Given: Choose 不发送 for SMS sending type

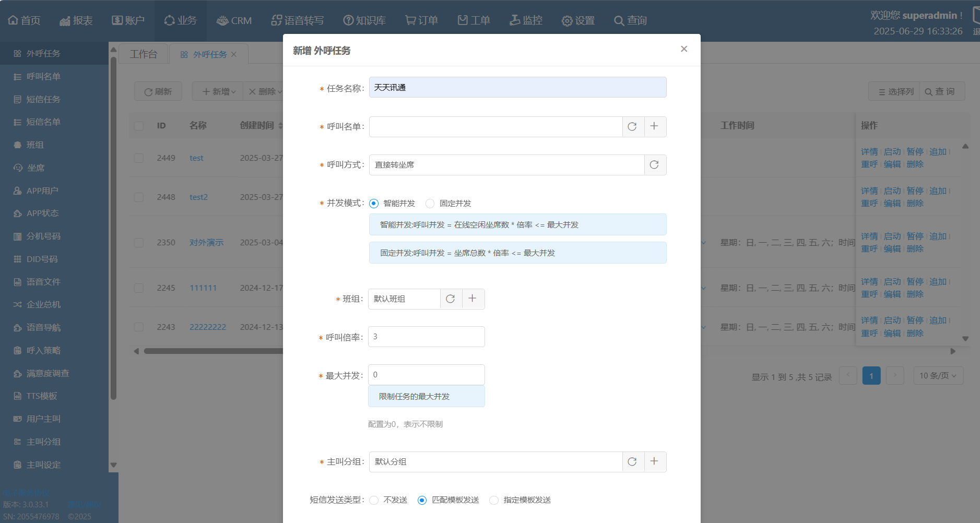Looking at the screenshot, I should 374,501.
